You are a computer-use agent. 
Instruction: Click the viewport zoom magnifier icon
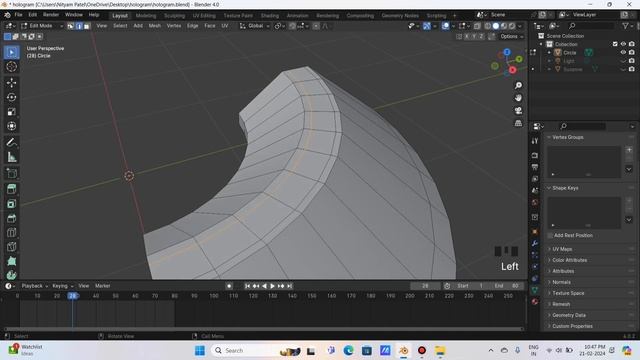[x=518, y=85]
